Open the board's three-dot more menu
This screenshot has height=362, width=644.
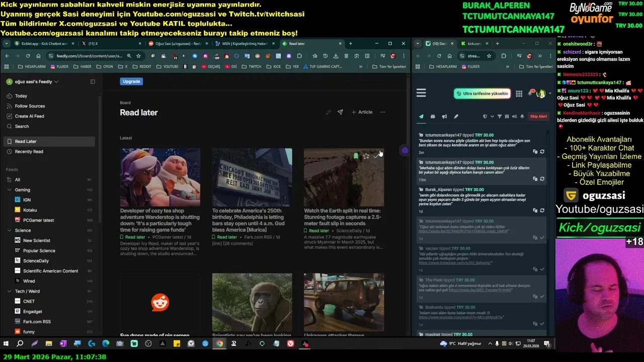click(x=383, y=112)
